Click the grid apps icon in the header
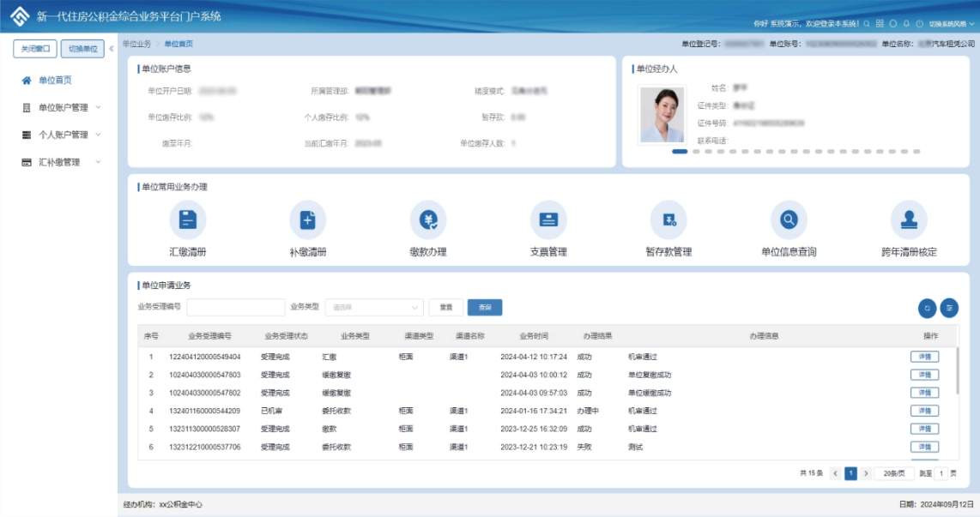Screen dimensions: 980x517 [x=880, y=24]
